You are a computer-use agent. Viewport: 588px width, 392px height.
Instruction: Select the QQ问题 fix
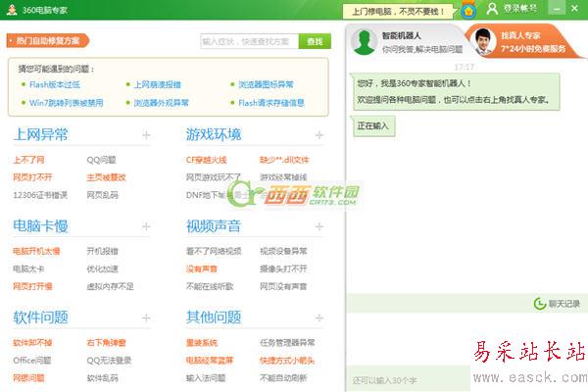click(101, 160)
